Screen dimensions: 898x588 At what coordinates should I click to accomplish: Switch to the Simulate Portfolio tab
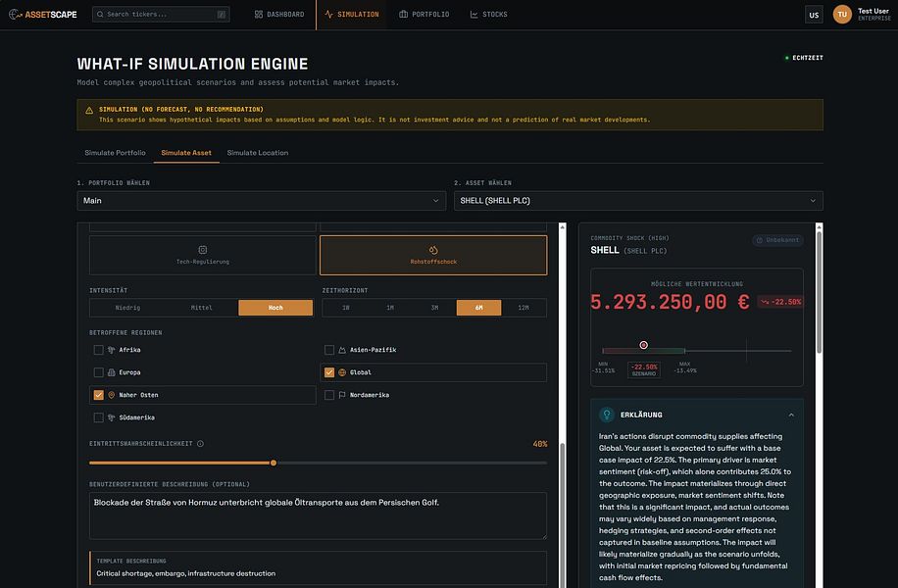(115, 153)
